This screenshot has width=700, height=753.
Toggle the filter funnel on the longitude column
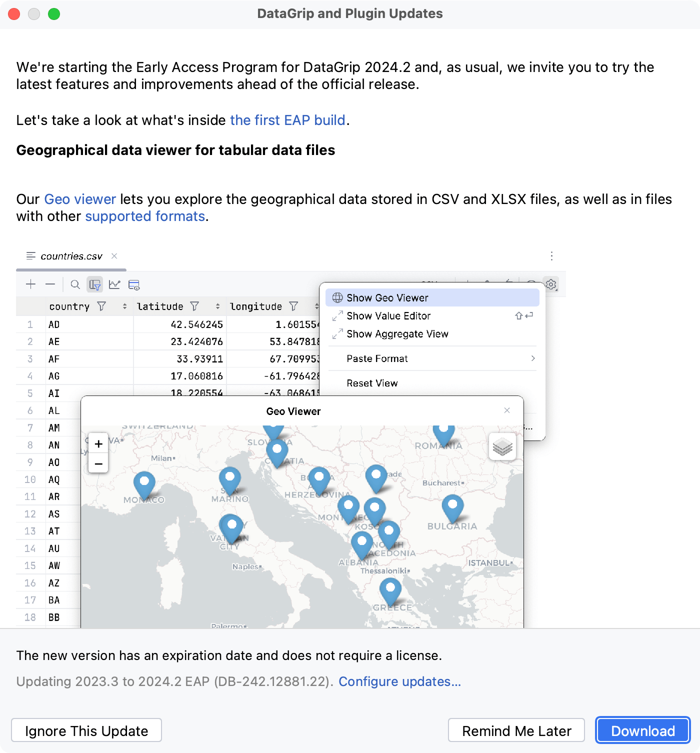(x=294, y=306)
